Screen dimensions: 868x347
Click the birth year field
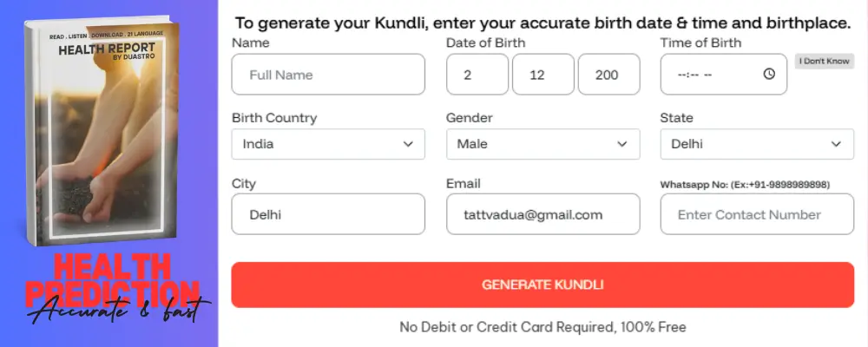click(608, 75)
